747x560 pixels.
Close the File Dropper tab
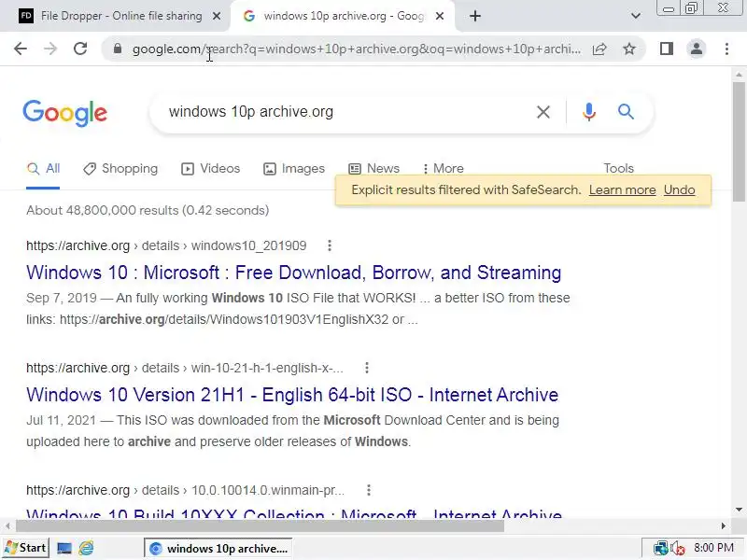click(x=217, y=16)
